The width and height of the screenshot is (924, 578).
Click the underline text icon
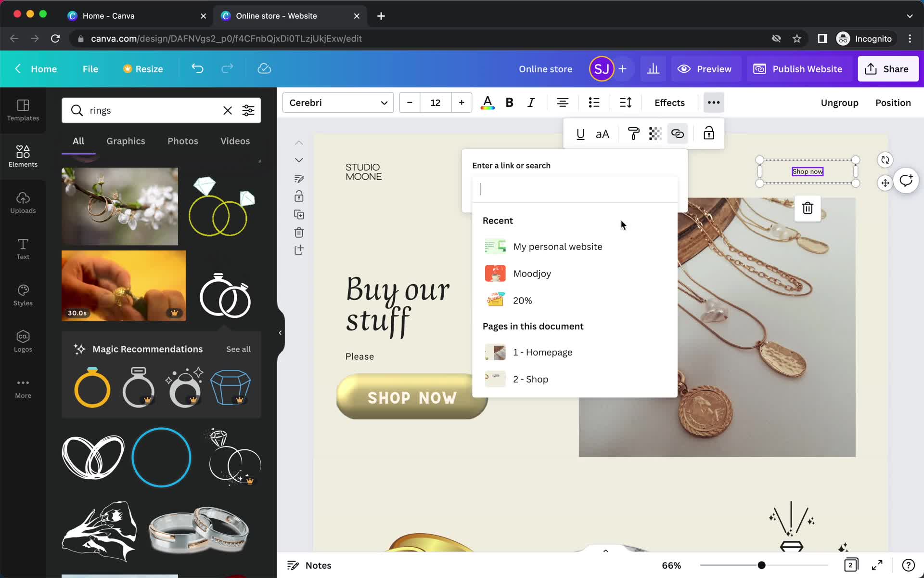580,134
